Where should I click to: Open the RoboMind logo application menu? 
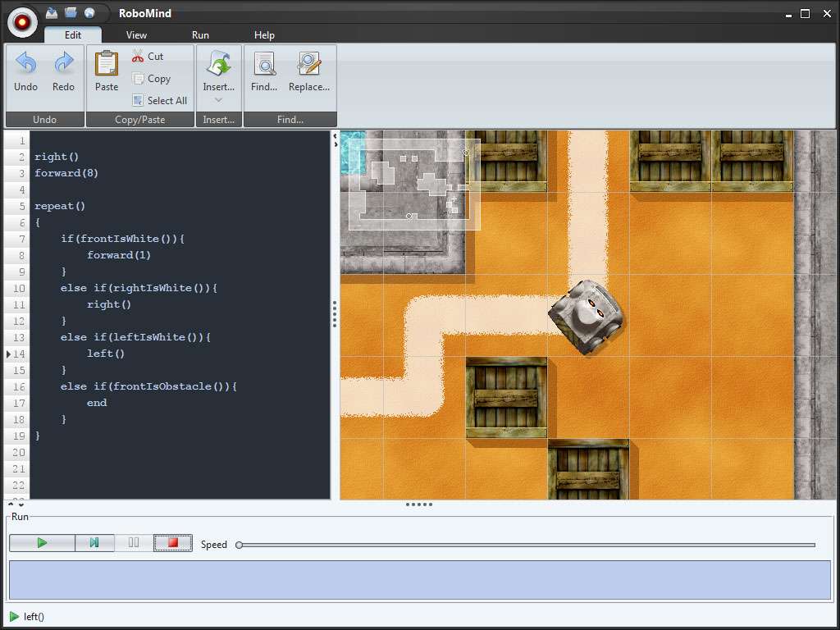[x=22, y=22]
